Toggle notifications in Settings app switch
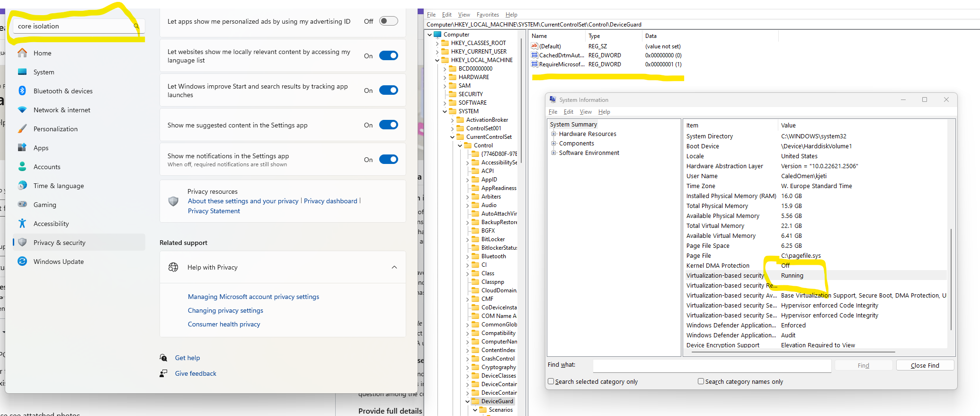 click(x=389, y=159)
